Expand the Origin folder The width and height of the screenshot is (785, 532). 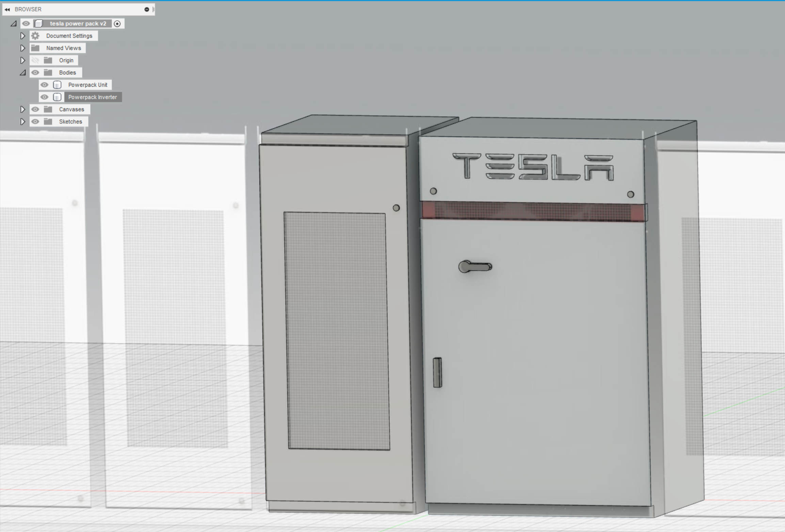click(22, 60)
